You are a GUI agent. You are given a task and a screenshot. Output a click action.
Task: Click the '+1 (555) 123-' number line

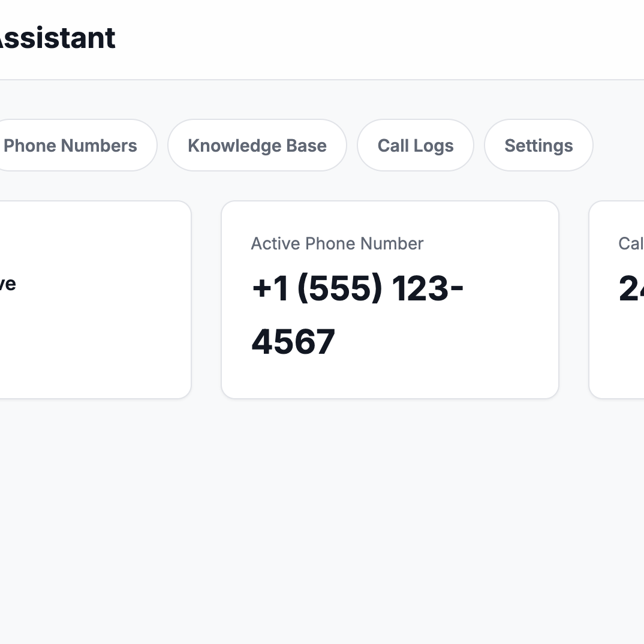[x=357, y=289]
